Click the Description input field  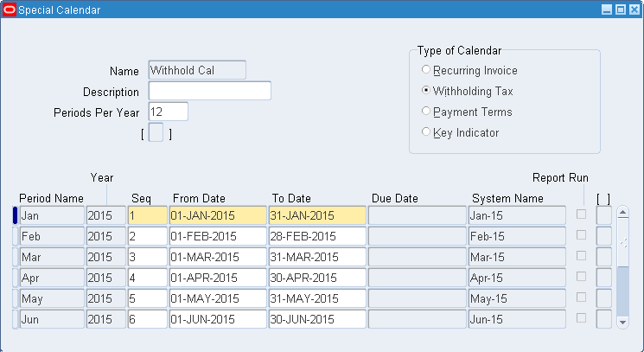pyautogui.click(x=210, y=91)
